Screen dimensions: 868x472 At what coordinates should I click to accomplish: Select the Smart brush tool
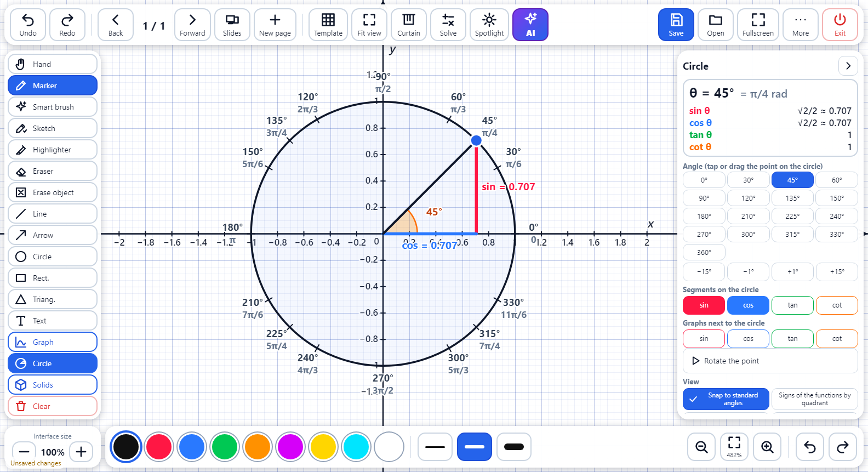coord(53,107)
